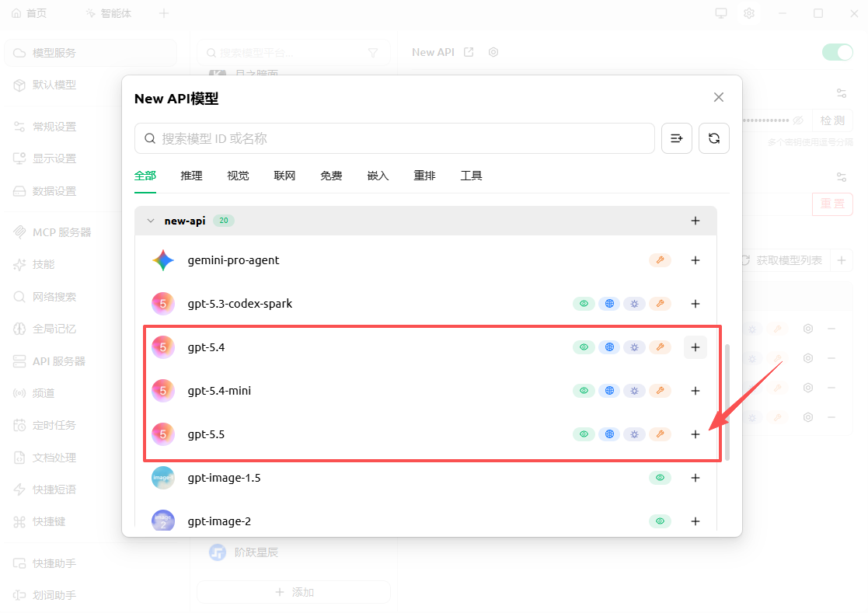Click the vision badge of gpt-image-1.5

pos(660,478)
